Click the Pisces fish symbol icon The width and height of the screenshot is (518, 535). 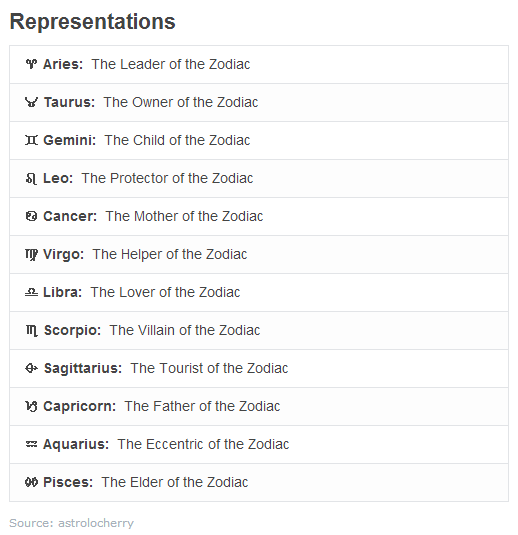[x=31, y=482]
